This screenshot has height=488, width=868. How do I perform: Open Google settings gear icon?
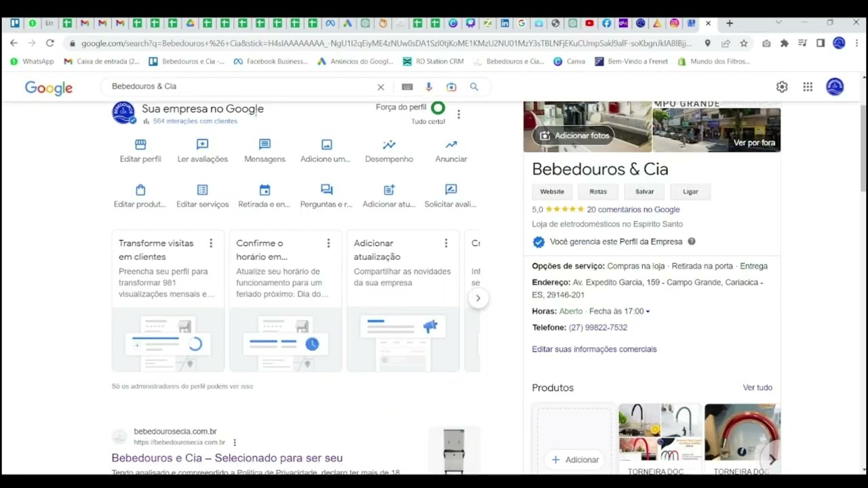[782, 87]
